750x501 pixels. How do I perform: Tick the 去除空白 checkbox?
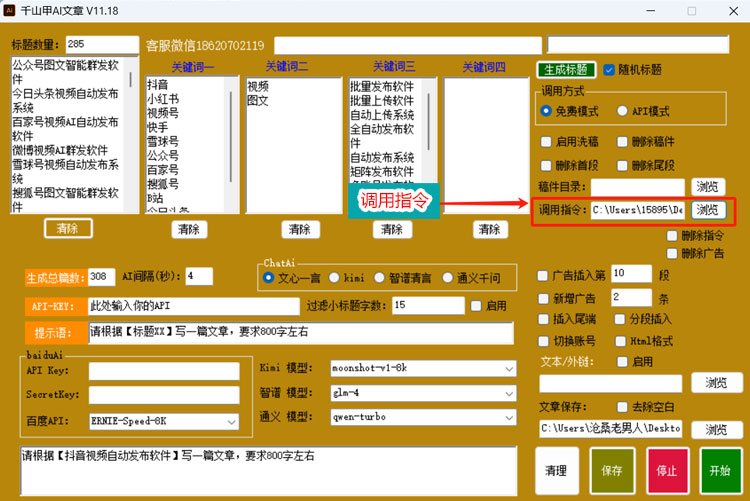(x=622, y=407)
